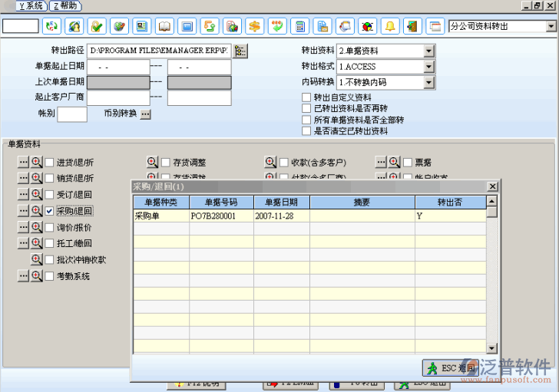
Task: Click the magnifier icon beside 考勤系统
Action: pyautogui.click(x=36, y=275)
